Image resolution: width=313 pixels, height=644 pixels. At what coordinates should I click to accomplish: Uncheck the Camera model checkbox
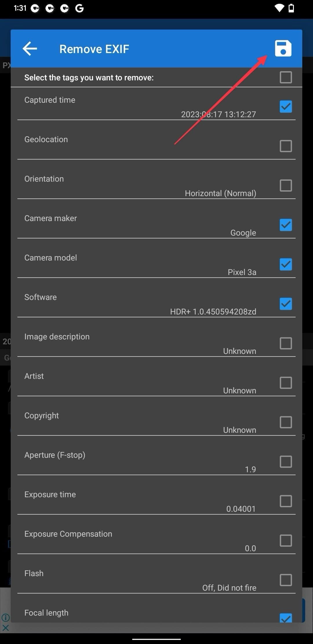pyautogui.click(x=285, y=264)
